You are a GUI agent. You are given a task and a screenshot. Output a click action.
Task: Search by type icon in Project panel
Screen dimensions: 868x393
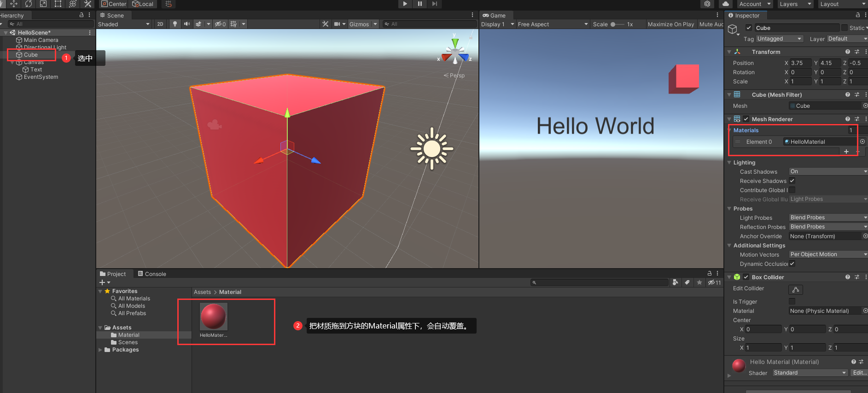[676, 282]
